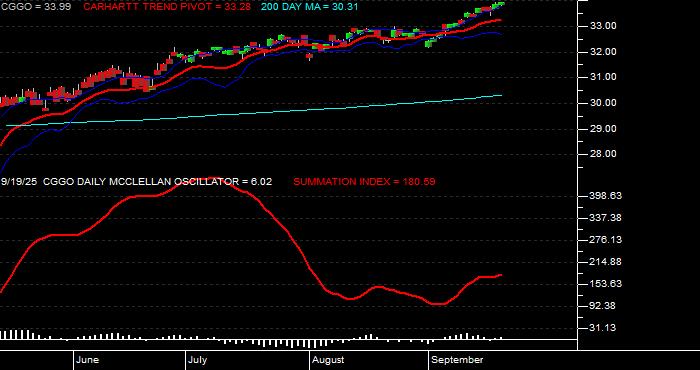
Task: Jump to the August timeline marker
Action: (x=328, y=360)
